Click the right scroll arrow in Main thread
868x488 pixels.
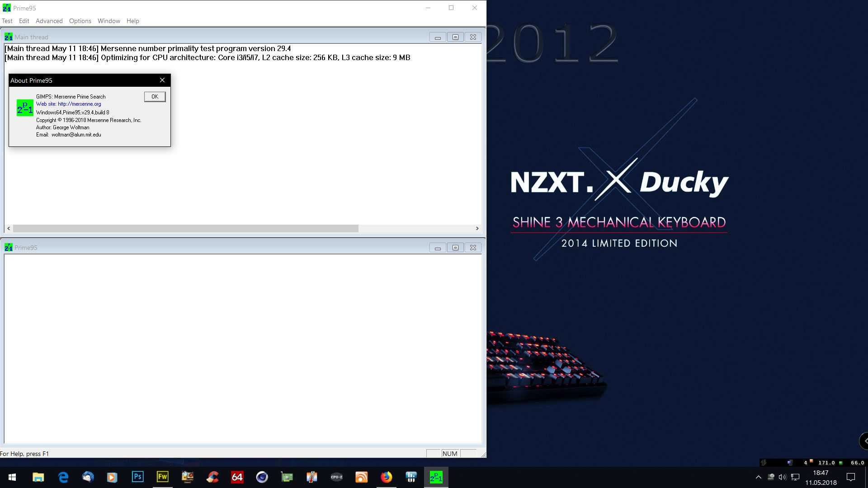(477, 229)
